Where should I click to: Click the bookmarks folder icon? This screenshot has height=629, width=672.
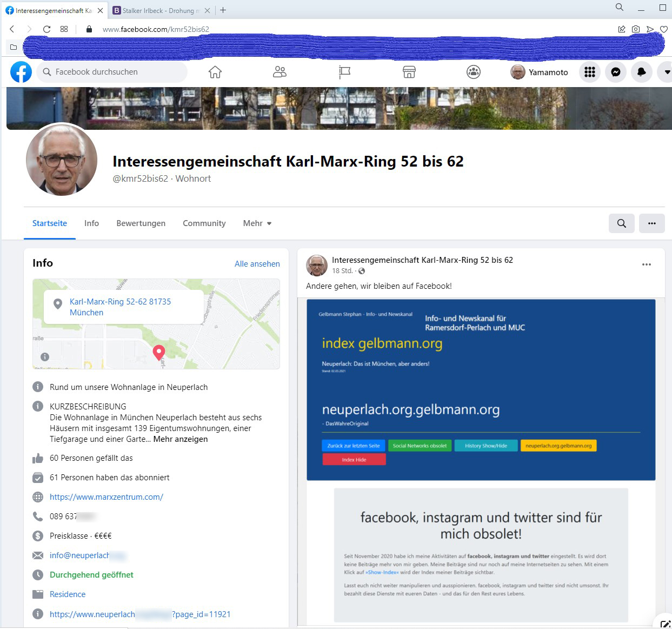click(14, 48)
